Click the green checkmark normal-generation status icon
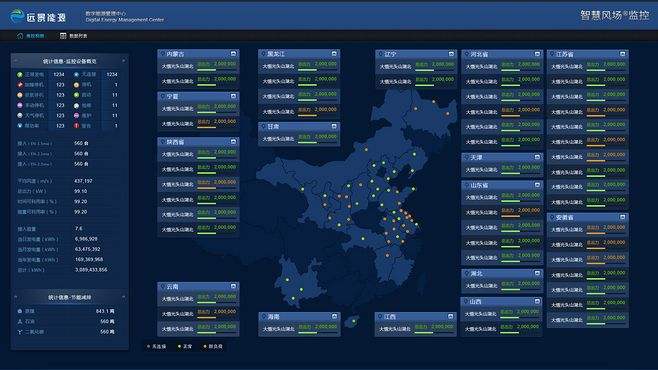 tap(20, 75)
